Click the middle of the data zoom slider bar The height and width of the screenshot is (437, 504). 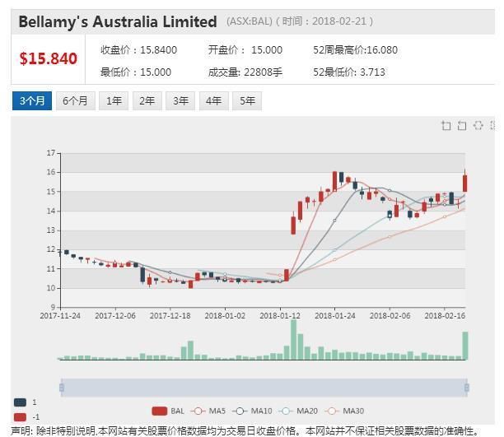click(264, 388)
